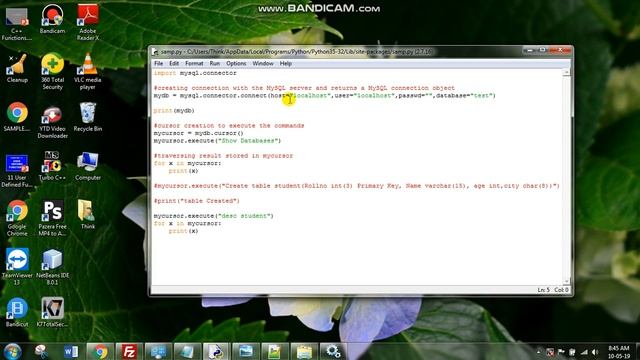
Task: Place cursor in "import mysql.connector" line
Action: click(x=195, y=73)
